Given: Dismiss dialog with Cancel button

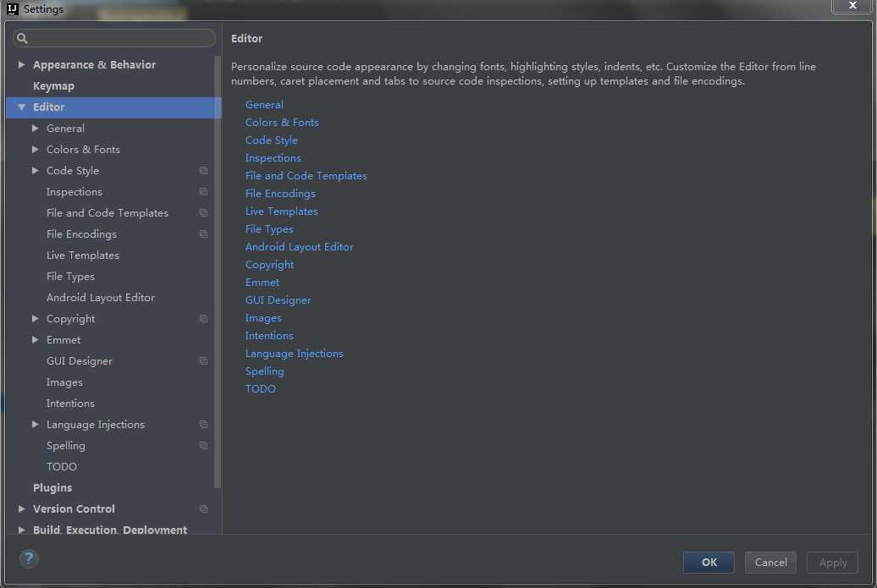Looking at the screenshot, I should click(x=770, y=563).
